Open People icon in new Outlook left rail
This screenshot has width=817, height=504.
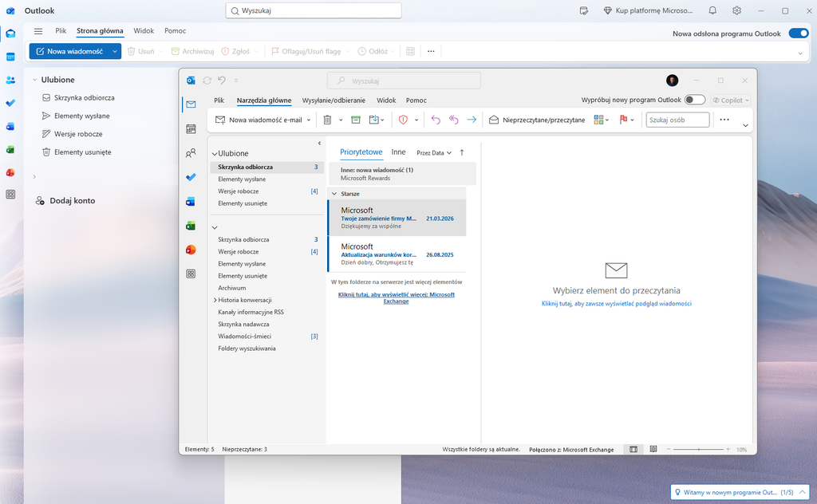(10, 81)
